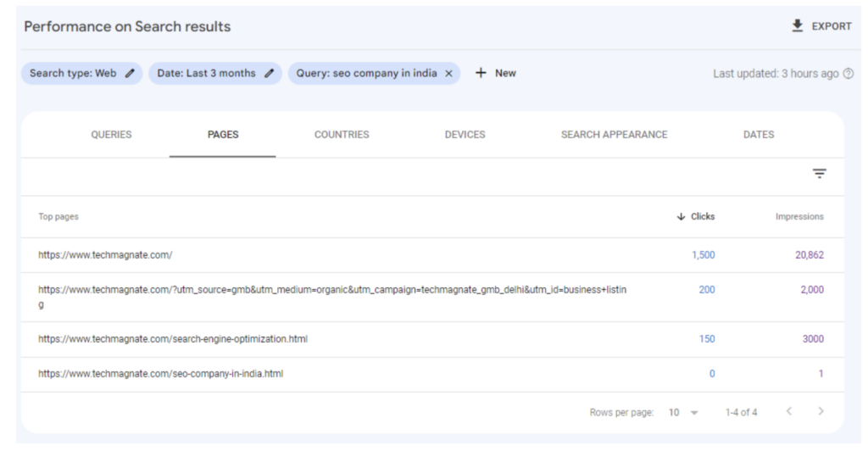Open the Rows per page dropdown
The height and width of the screenshot is (451, 868).
click(683, 412)
